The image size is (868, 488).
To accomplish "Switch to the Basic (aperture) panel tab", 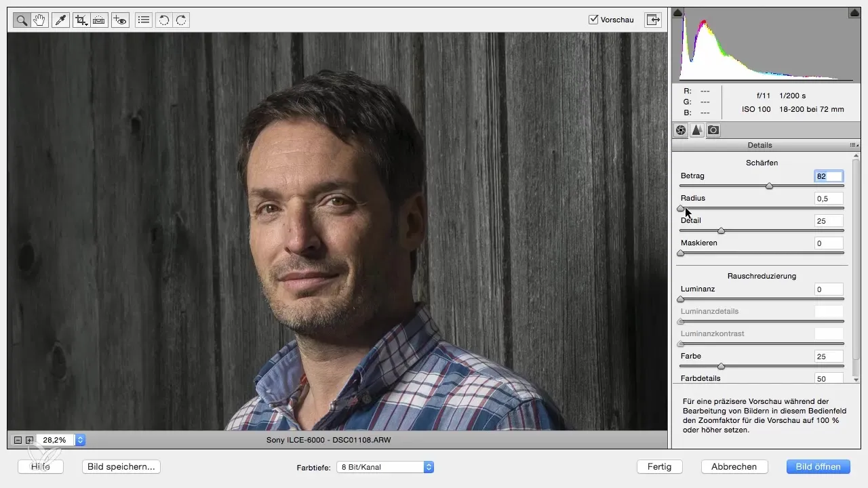I will [681, 130].
